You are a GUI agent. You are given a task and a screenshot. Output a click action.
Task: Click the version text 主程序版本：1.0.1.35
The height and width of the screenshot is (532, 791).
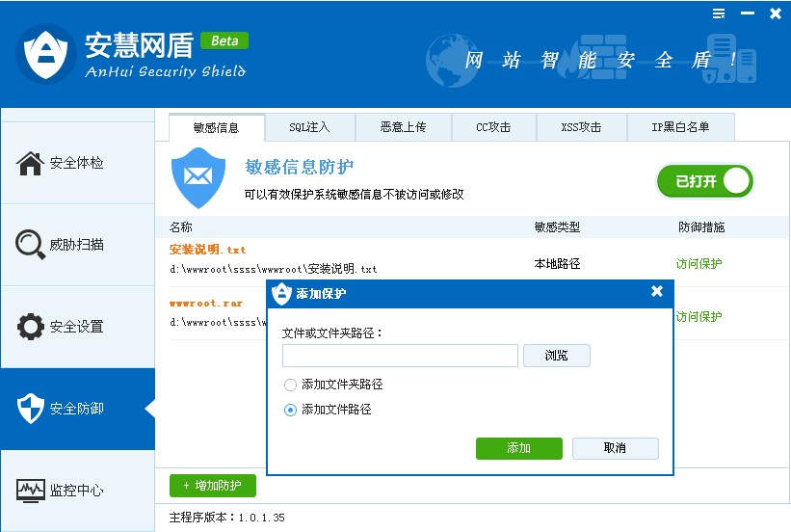coord(227,518)
